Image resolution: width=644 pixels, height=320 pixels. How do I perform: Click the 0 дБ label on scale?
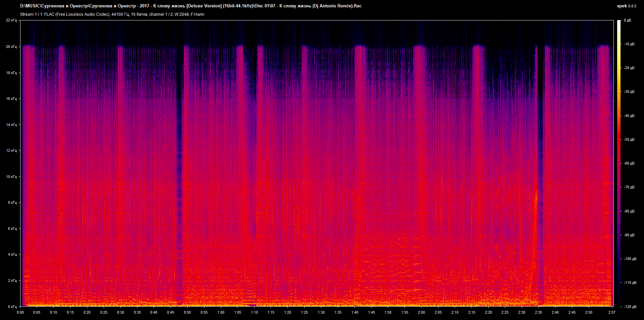pyautogui.click(x=627, y=20)
